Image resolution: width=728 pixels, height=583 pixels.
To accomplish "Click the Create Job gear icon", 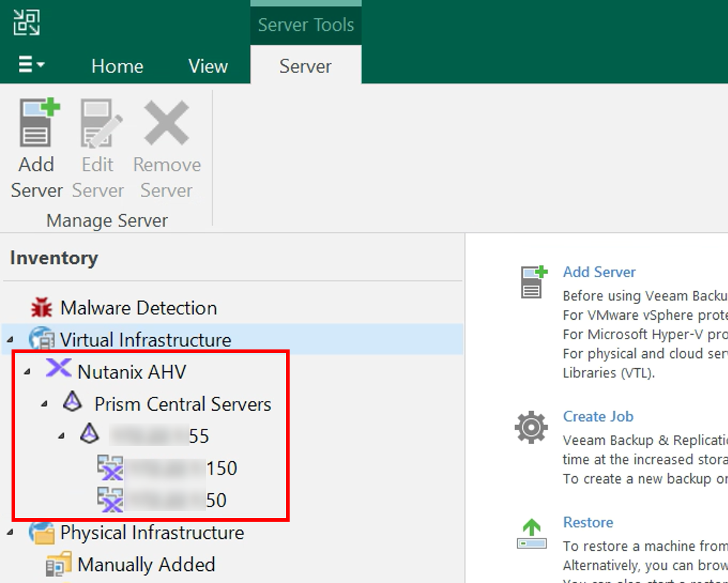I will [531, 427].
